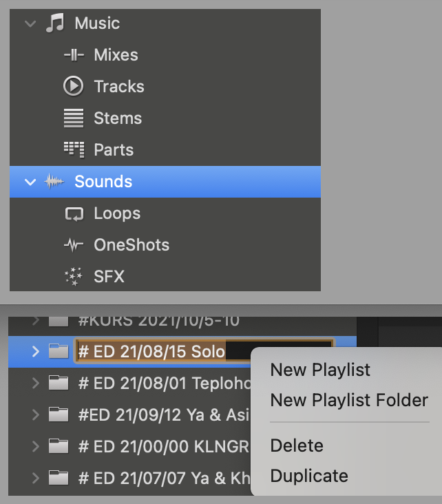Collapse the Music section chevron
The image size is (442, 504).
click(30, 23)
